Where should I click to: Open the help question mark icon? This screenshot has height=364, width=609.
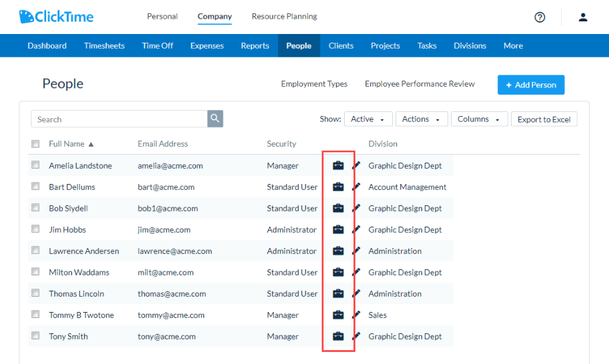click(x=540, y=17)
